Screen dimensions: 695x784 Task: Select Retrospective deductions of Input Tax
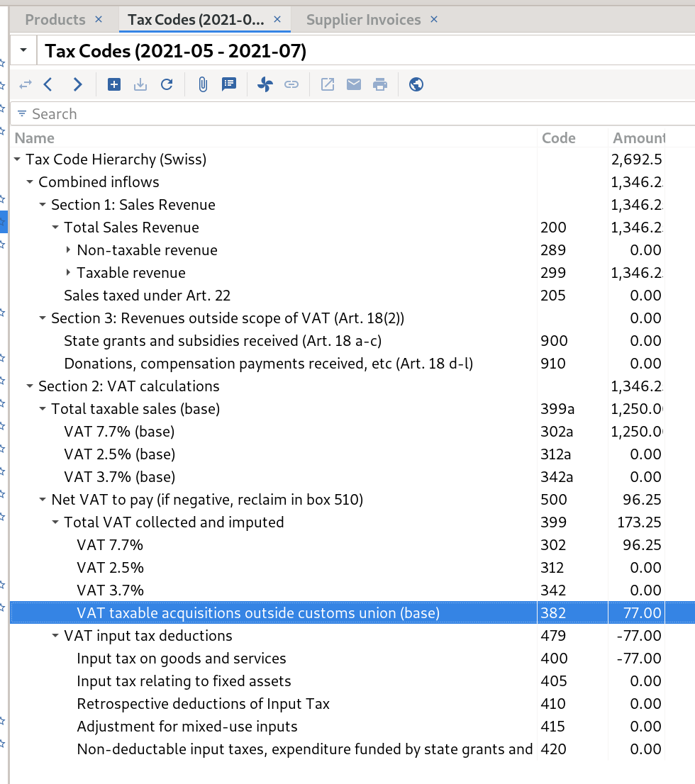[x=352, y=704]
